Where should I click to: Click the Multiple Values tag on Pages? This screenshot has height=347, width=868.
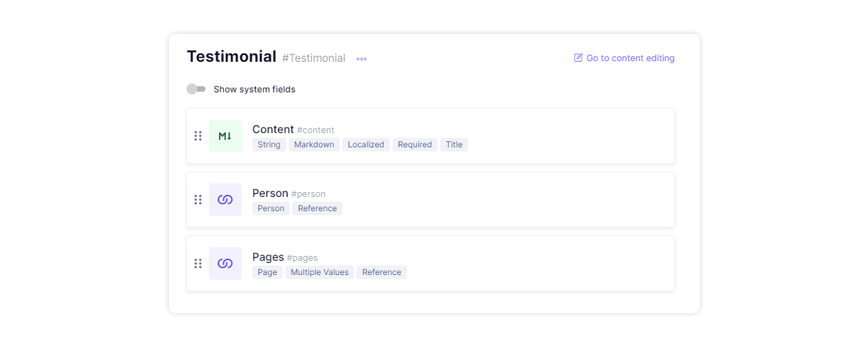[319, 272]
